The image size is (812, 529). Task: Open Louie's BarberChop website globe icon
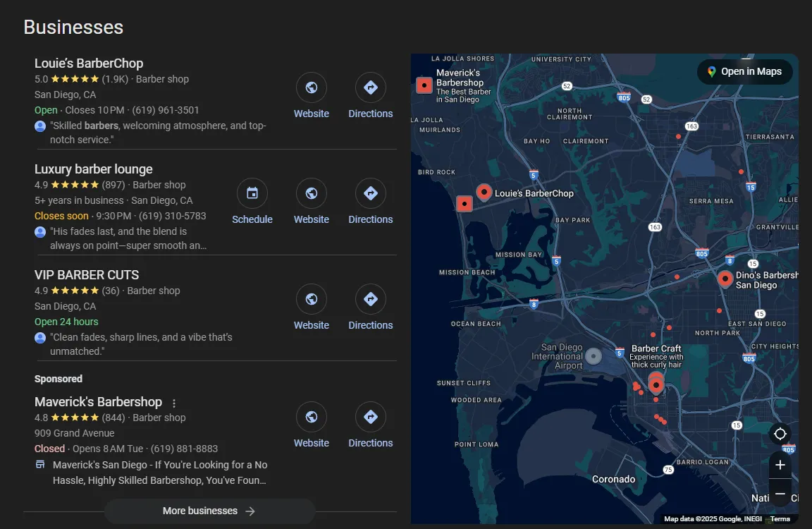click(312, 87)
